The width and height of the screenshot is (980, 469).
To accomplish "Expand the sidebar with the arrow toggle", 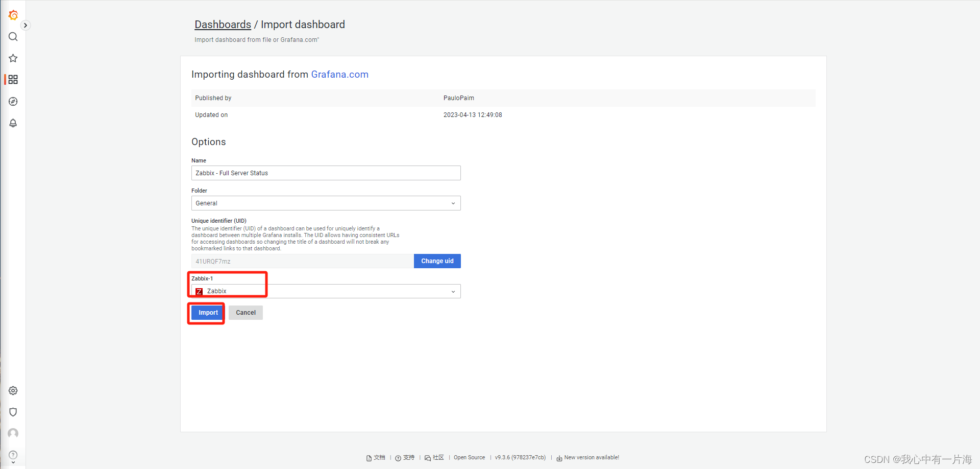I will coord(26,26).
